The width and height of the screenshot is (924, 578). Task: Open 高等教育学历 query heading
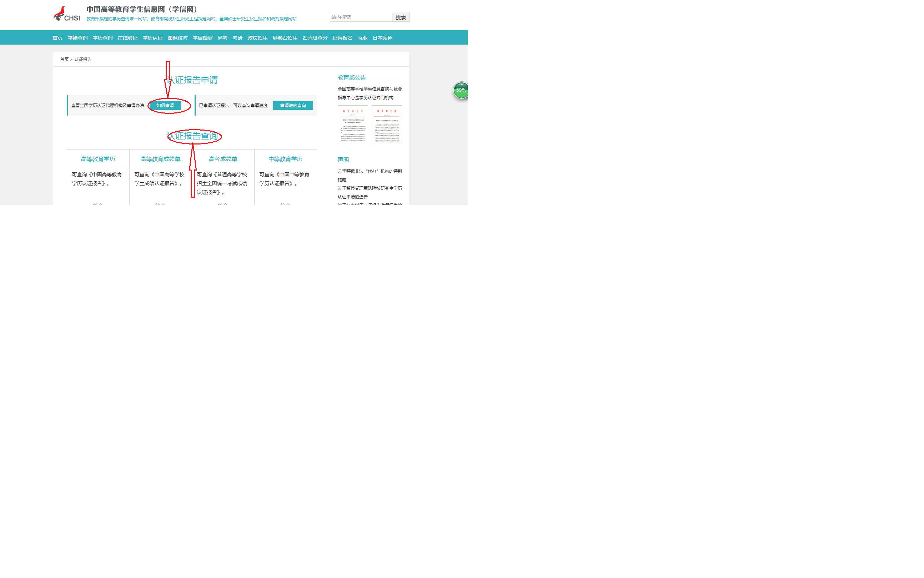click(x=97, y=159)
